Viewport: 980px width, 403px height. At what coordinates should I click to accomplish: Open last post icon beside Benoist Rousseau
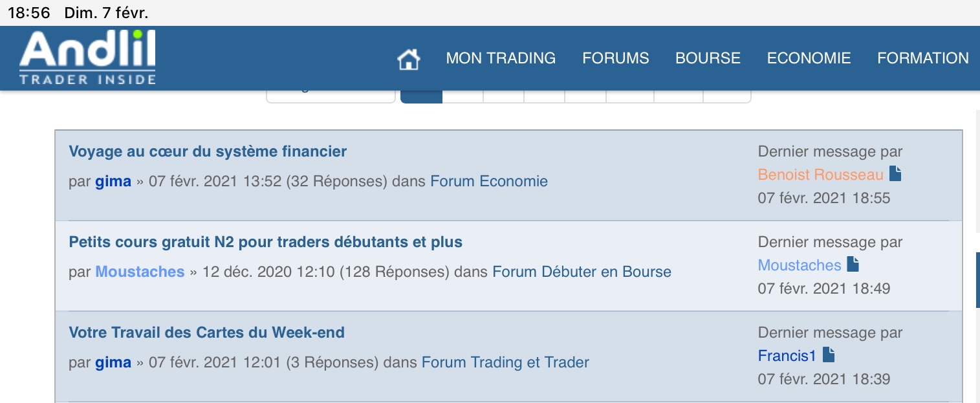coord(895,173)
